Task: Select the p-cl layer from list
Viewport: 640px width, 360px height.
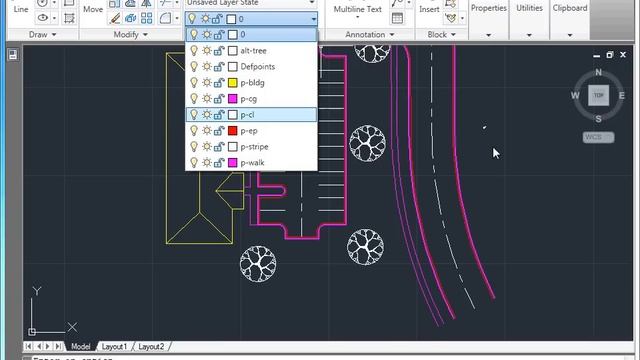Action: [251, 115]
